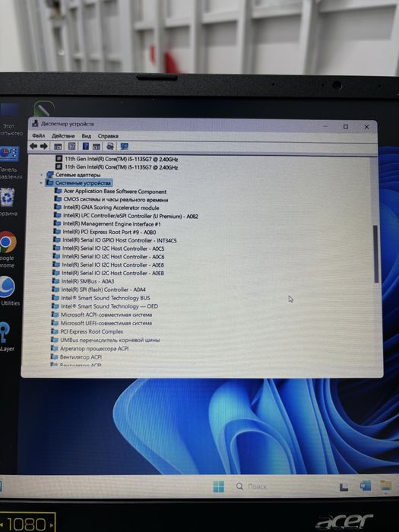
Task: Select Serial IO I2C Host Controller A0E8
Action: click(x=112, y=264)
